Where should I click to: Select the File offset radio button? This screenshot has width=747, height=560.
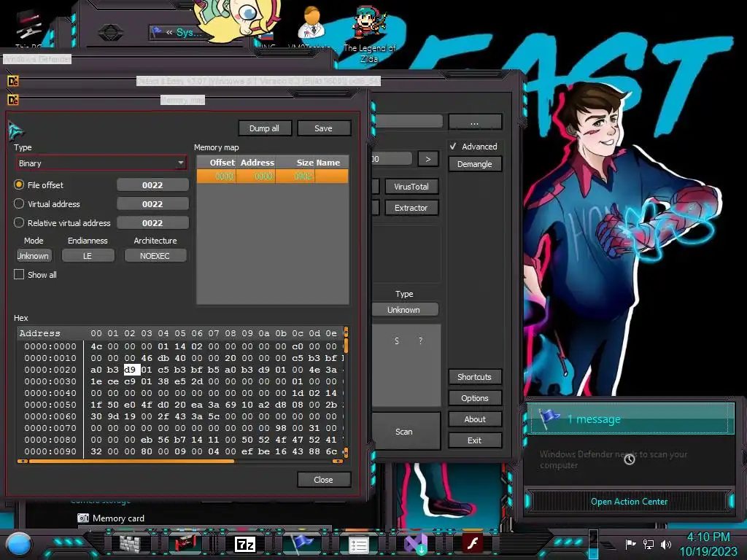coord(19,184)
